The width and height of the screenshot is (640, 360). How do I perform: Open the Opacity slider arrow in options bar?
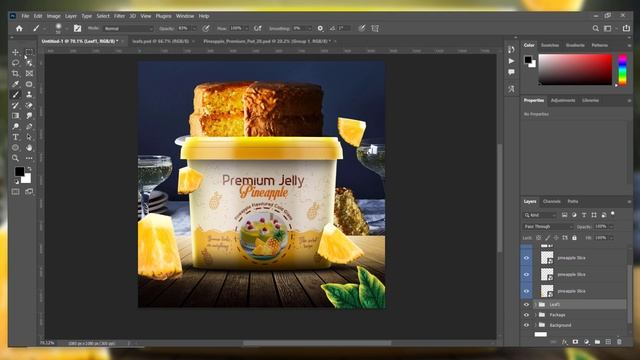click(194, 29)
